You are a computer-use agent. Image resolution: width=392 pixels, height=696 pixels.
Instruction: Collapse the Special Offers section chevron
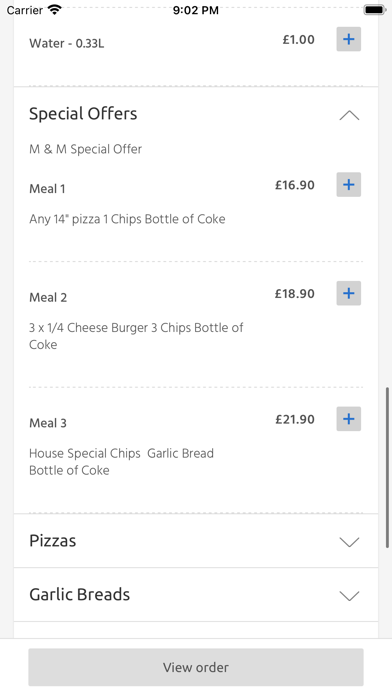[349, 115]
